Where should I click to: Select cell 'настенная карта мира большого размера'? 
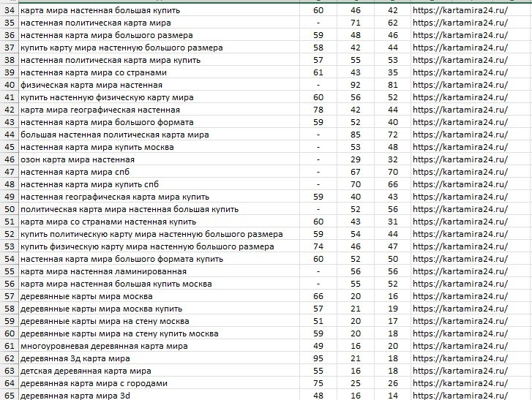tap(159, 35)
